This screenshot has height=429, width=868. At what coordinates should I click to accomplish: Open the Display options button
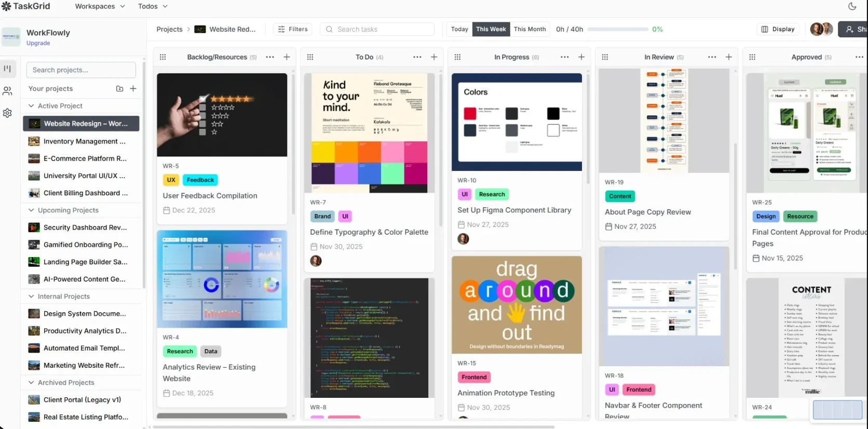point(778,29)
